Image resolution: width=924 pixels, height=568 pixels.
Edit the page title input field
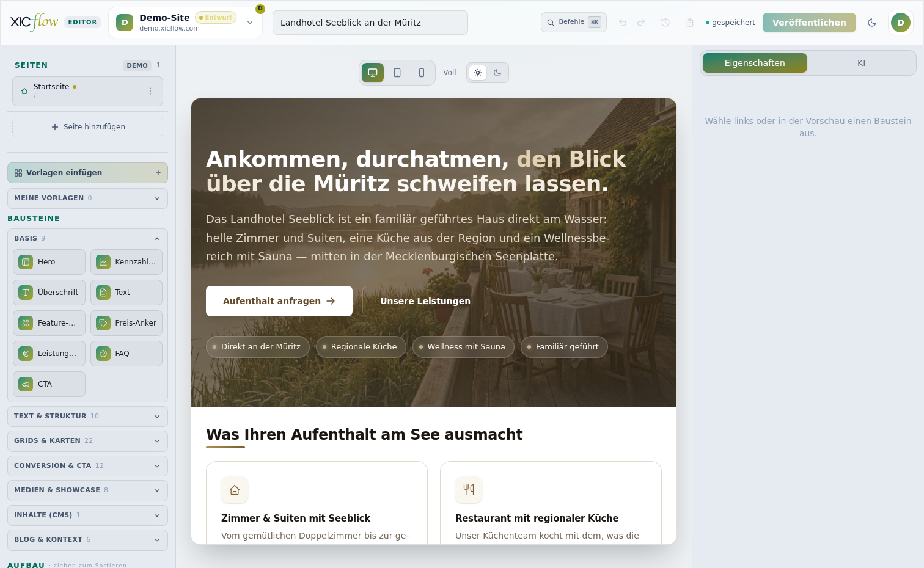coord(370,23)
